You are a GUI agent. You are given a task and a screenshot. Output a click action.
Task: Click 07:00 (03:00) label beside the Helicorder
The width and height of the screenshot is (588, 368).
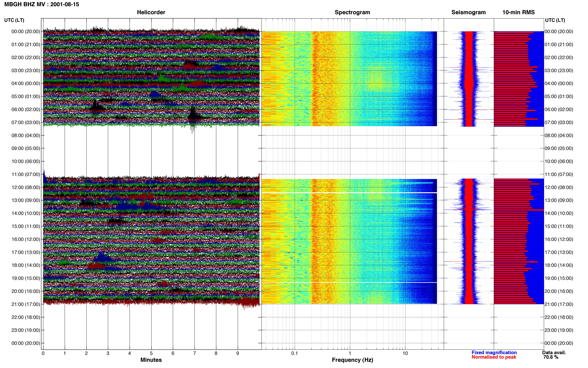point(26,122)
